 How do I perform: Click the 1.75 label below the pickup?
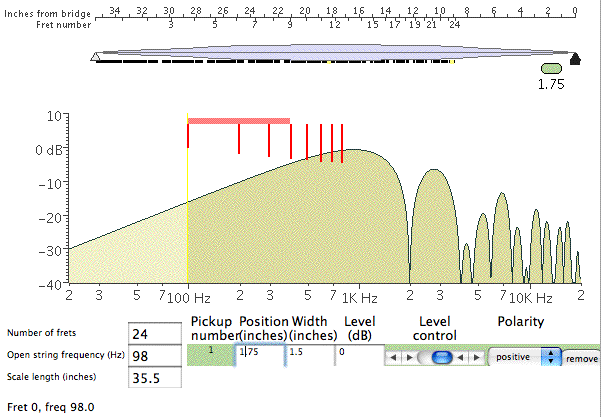(551, 85)
